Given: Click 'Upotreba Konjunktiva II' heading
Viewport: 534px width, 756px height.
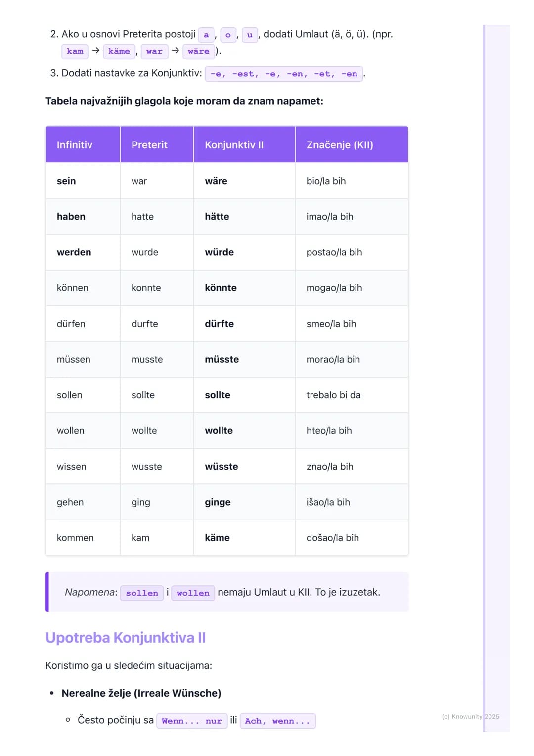Looking at the screenshot, I should pos(126,638).
